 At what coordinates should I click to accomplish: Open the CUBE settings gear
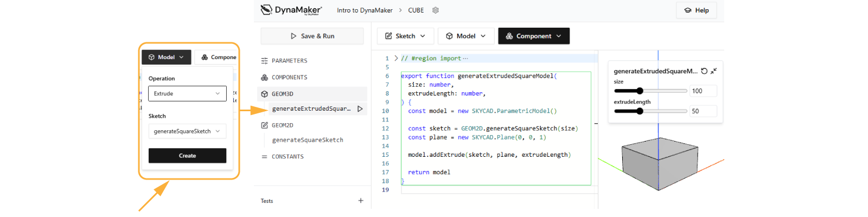point(435,10)
